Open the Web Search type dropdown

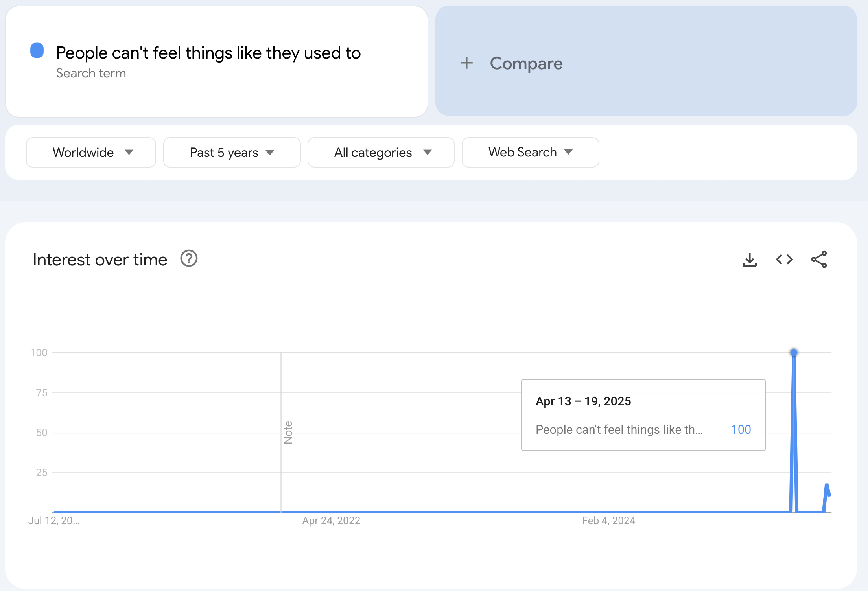530,152
